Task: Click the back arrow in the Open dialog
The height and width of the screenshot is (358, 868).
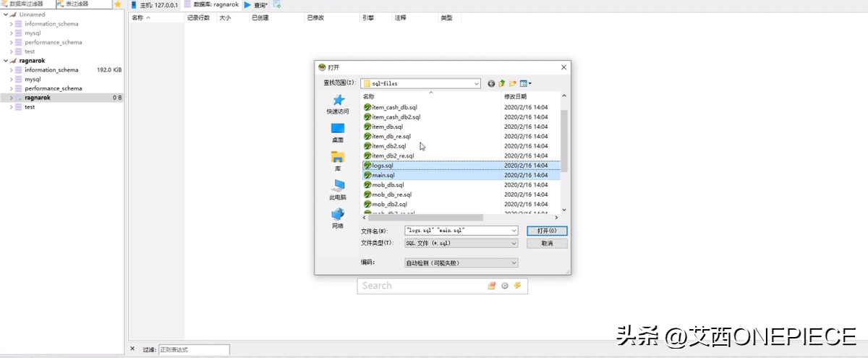Action: [492, 84]
